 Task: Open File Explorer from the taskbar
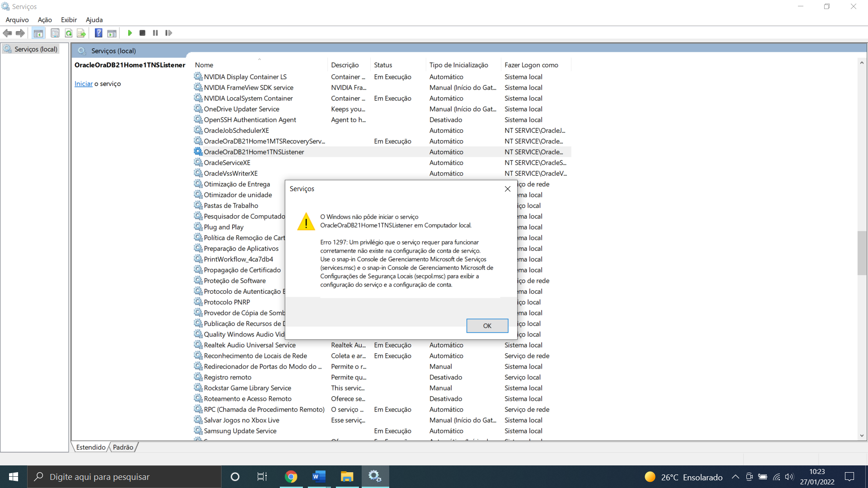click(x=347, y=477)
